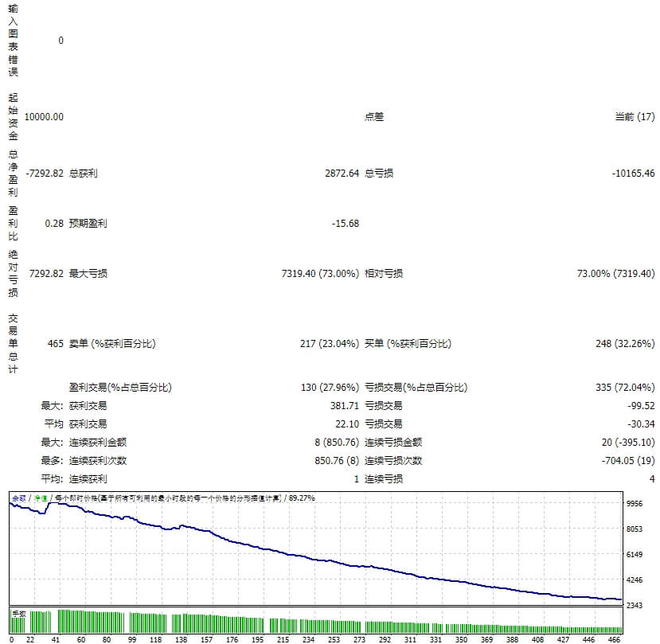Select the 连续亏损金额 label
Screen dimensions: 660x644
pos(393,443)
